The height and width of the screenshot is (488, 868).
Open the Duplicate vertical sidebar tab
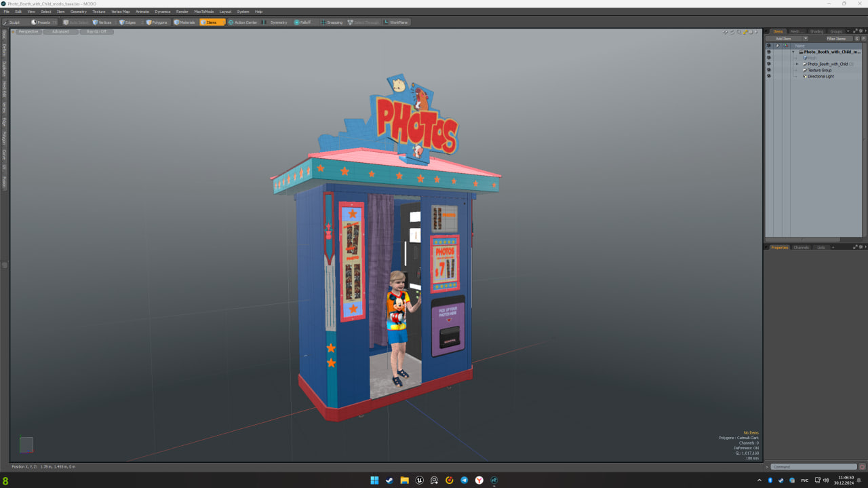click(x=4, y=69)
